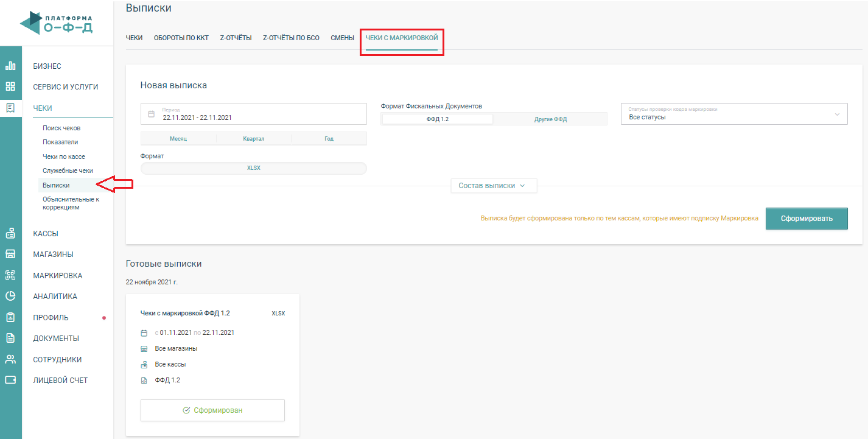The height and width of the screenshot is (439, 868).
Task: Open Служебные чеки submenu item
Action: pyautogui.click(x=68, y=170)
